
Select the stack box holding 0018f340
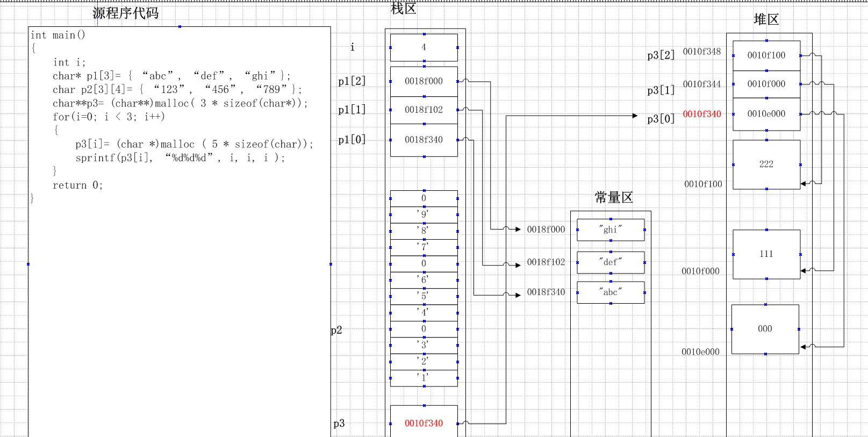(x=424, y=140)
